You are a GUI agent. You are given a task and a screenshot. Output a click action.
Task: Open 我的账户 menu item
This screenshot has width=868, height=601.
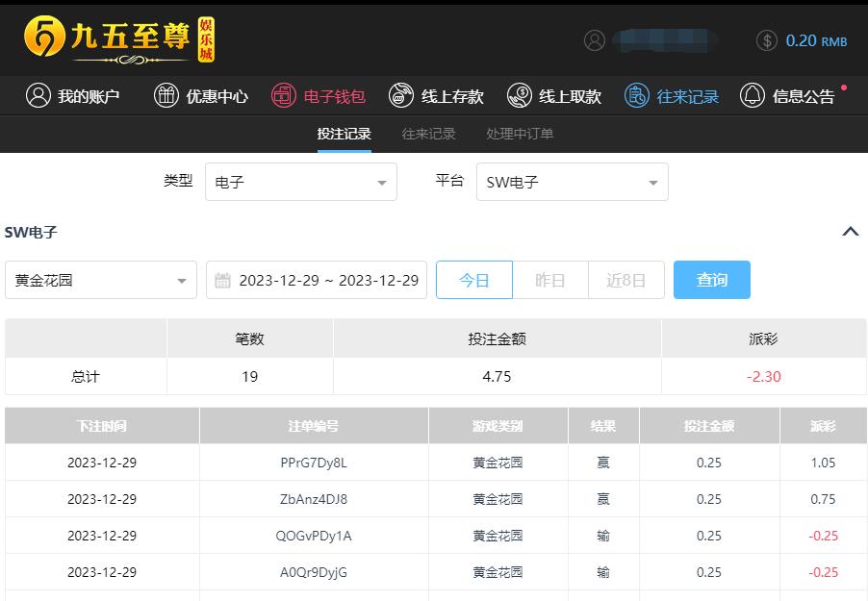coord(72,96)
